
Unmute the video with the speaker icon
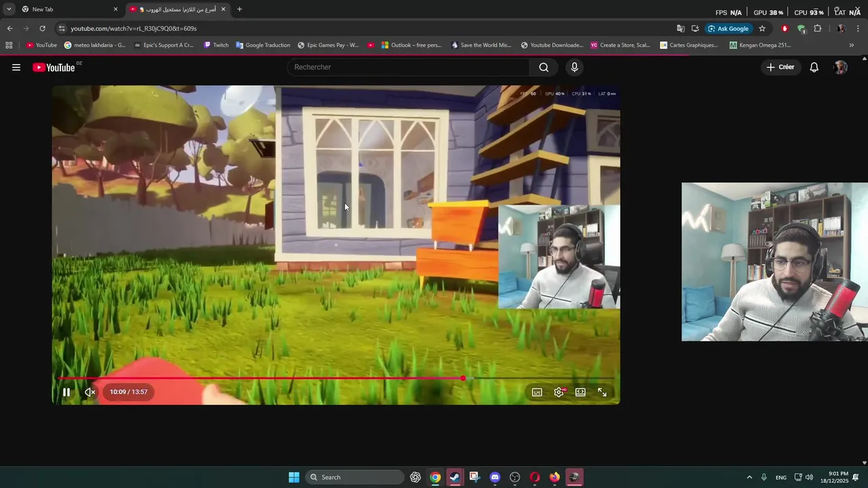90,392
